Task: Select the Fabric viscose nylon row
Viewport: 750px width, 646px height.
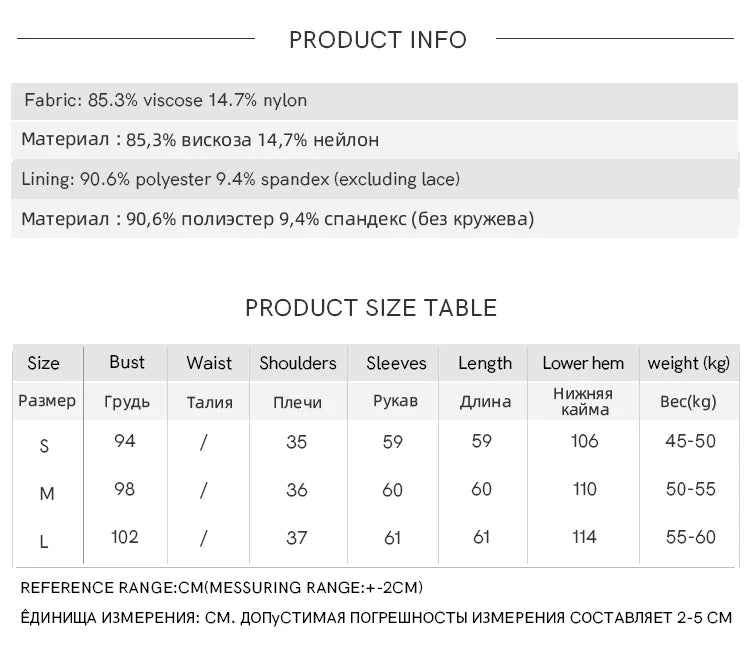Action: (375, 101)
